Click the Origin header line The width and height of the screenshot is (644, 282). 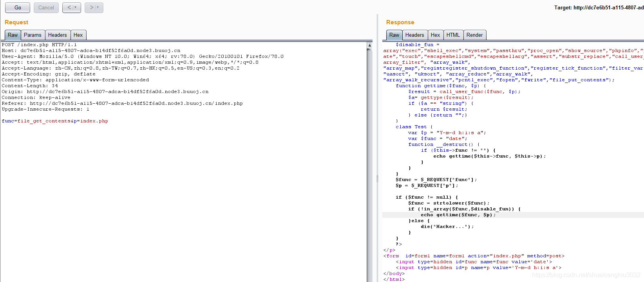[x=105, y=92]
